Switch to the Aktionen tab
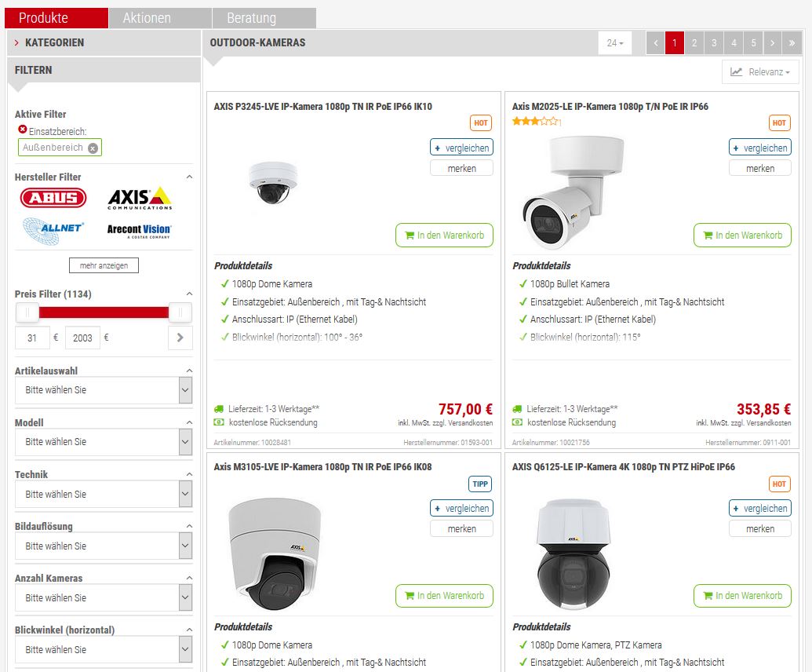Viewport: 812px width, 672px height. coord(147,18)
